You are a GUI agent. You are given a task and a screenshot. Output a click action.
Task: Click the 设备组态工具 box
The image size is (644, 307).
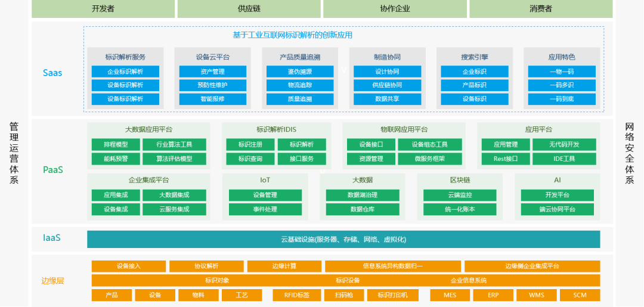pyautogui.click(x=430, y=144)
